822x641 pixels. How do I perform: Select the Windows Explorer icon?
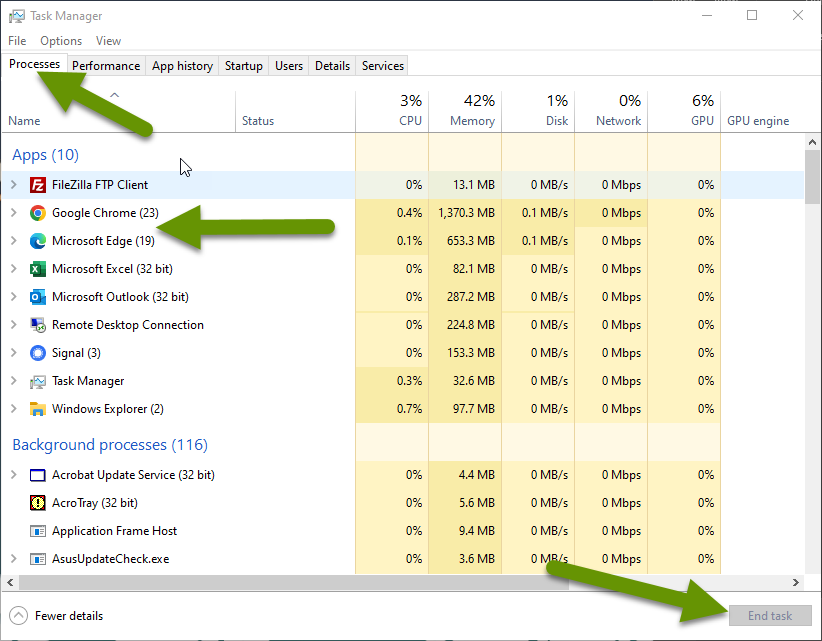(36, 408)
